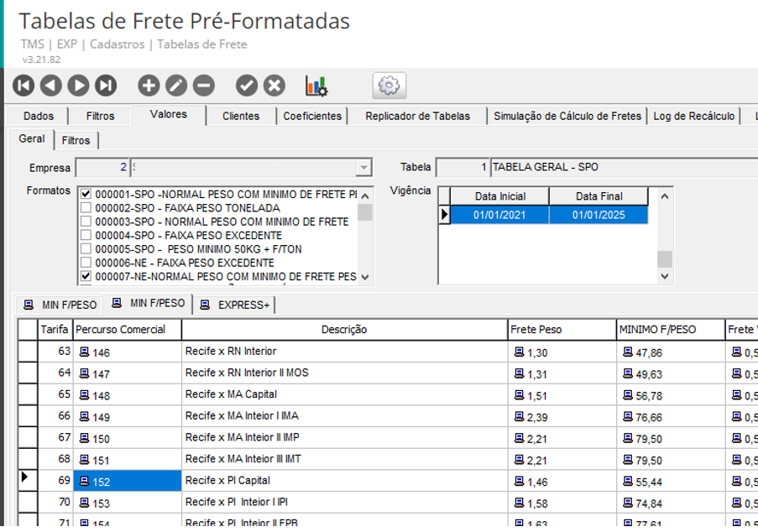
Task: Confirm changes checkmark icon
Action: [247, 86]
